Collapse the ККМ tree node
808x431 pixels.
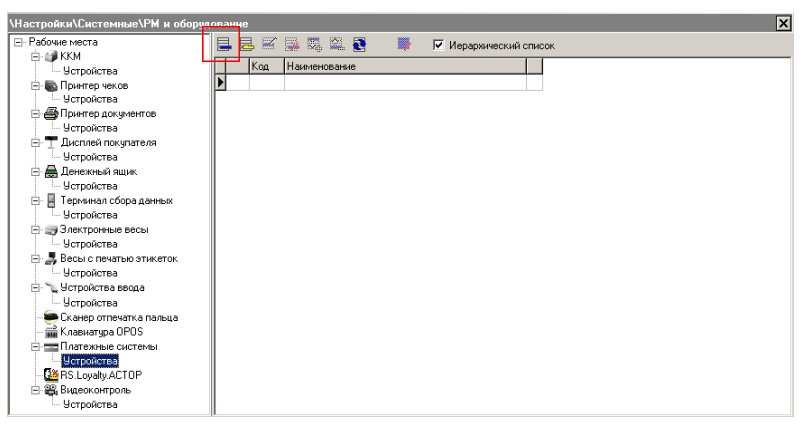[x=36, y=56]
